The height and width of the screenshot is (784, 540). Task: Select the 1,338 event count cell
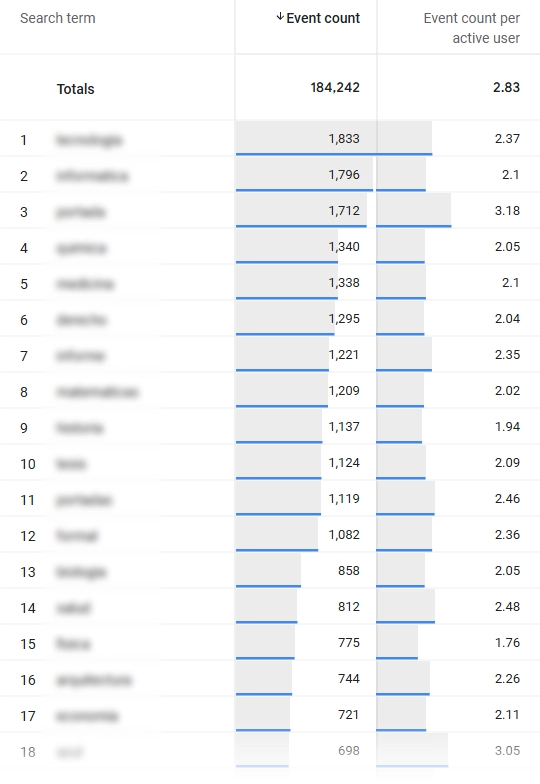pyautogui.click(x=344, y=282)
